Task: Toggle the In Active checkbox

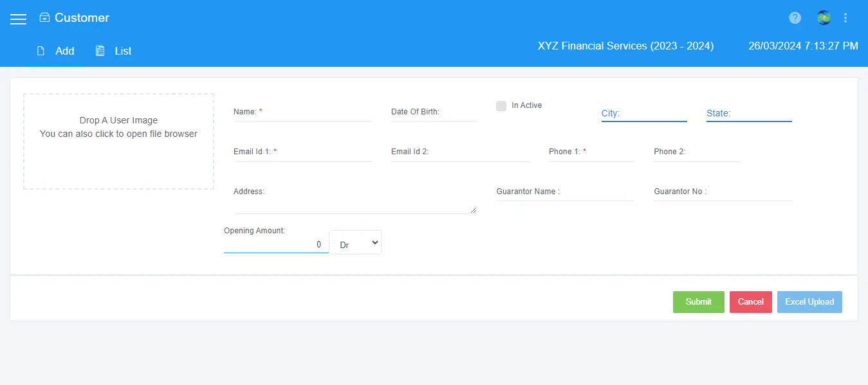Action: coord(501,106)
